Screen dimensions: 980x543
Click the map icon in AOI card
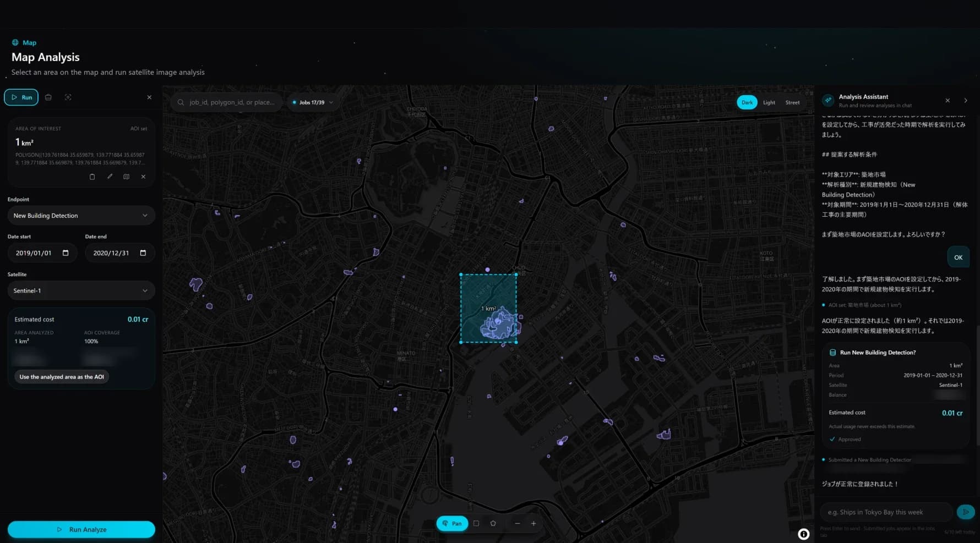[x=126, y=177]
